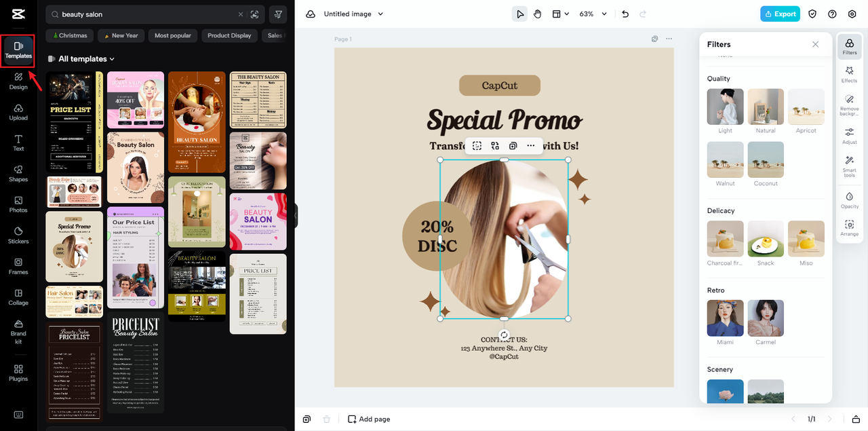Undo the last action
This screenshot has width=868, height=431.
coord(625,14)
